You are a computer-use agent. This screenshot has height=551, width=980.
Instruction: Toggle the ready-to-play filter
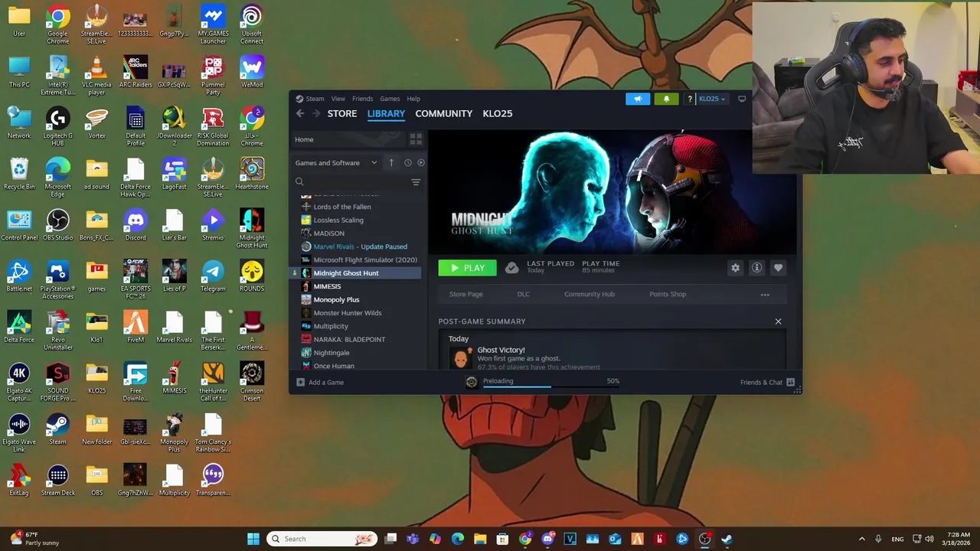click(x=420, y=162)
